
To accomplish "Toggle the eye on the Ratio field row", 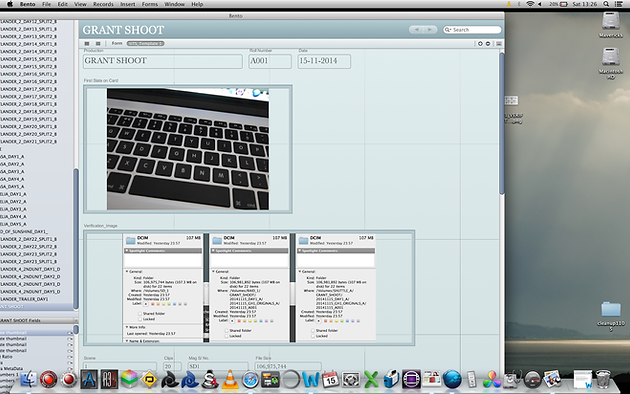I will pyautogui.click(x=70, y=357).
